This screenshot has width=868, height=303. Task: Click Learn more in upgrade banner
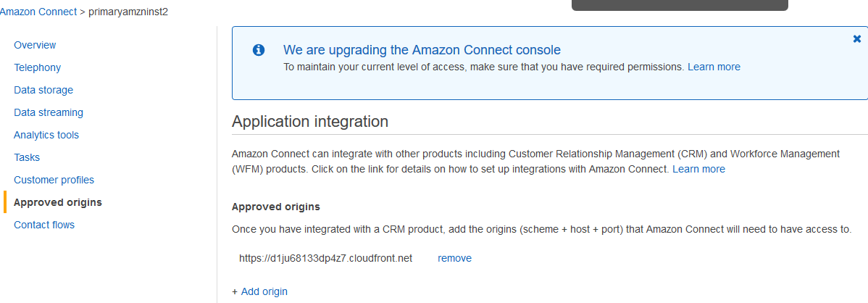tap(714, 67)
